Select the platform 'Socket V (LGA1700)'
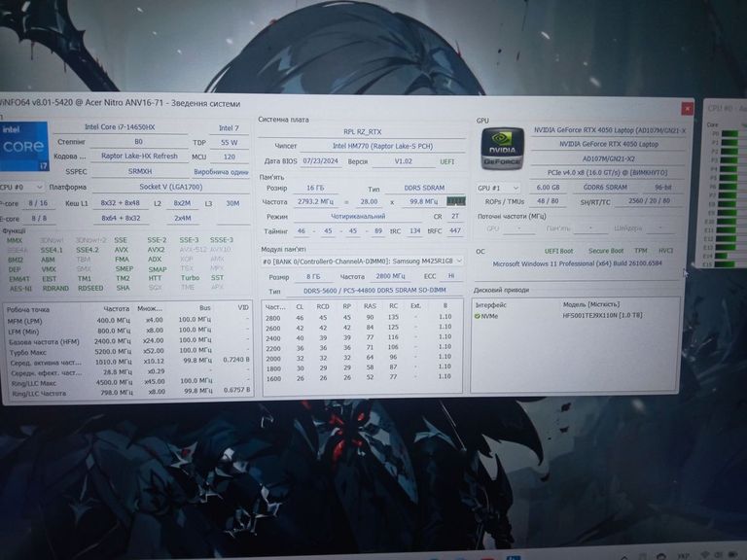The width and height of the screenshot is (747, 560). click(170, 187)
